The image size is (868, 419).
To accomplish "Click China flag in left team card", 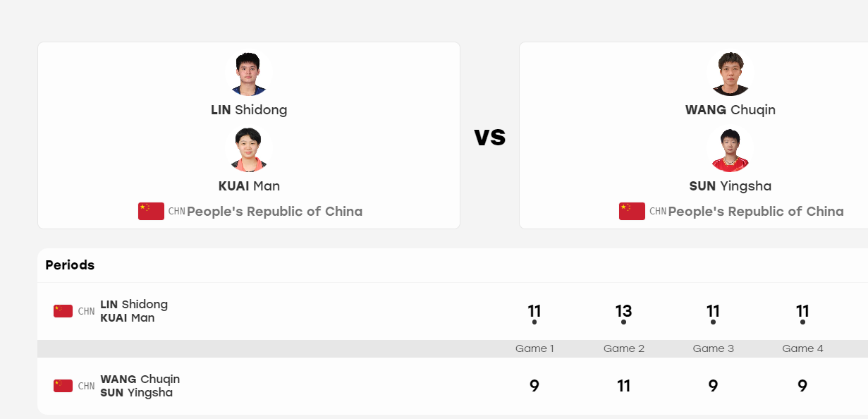I will 151,212.
